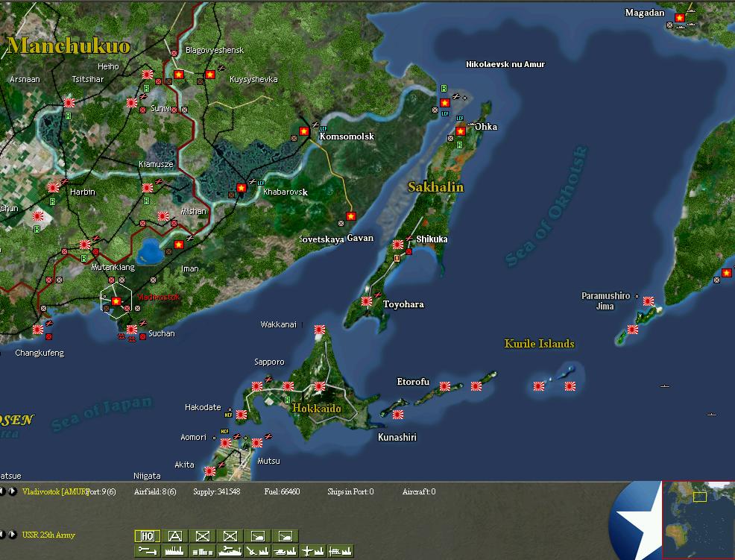Click the wrench repair icon under the HQ icon

pos(148,551)
